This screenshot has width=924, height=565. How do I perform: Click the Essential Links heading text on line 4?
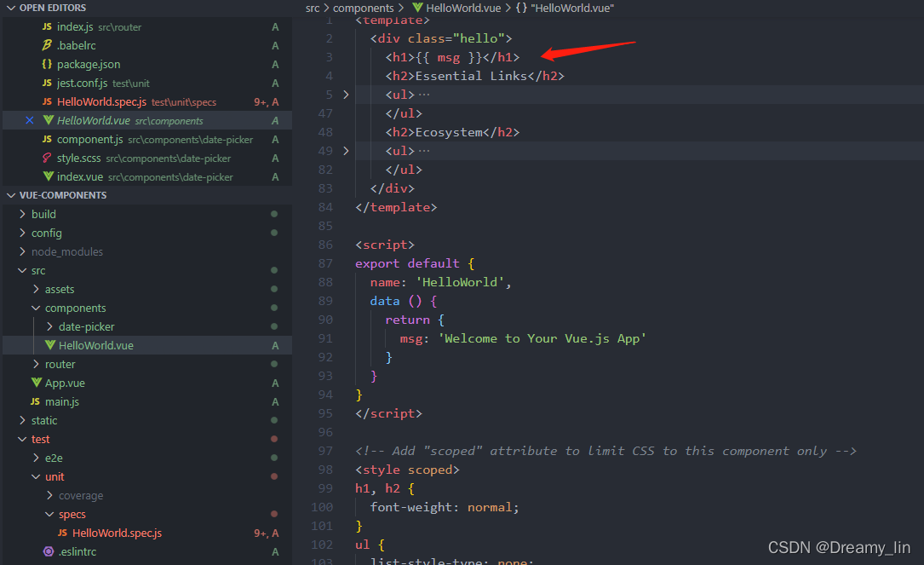coord(472,76)
